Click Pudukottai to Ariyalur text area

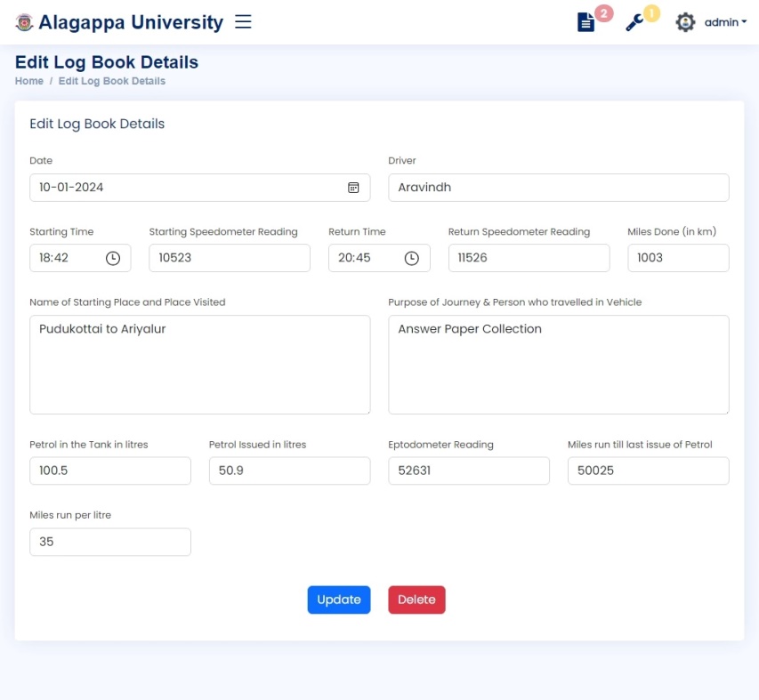(x=200, y=365)
